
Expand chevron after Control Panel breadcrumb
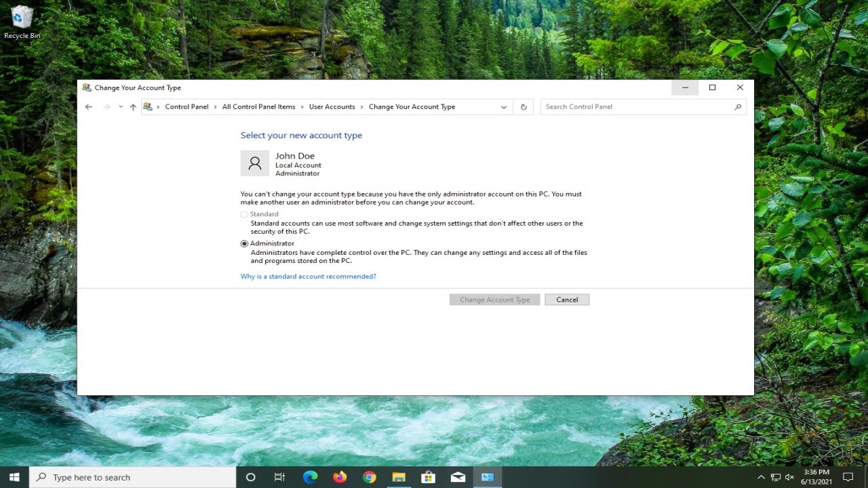click(216, 107)
